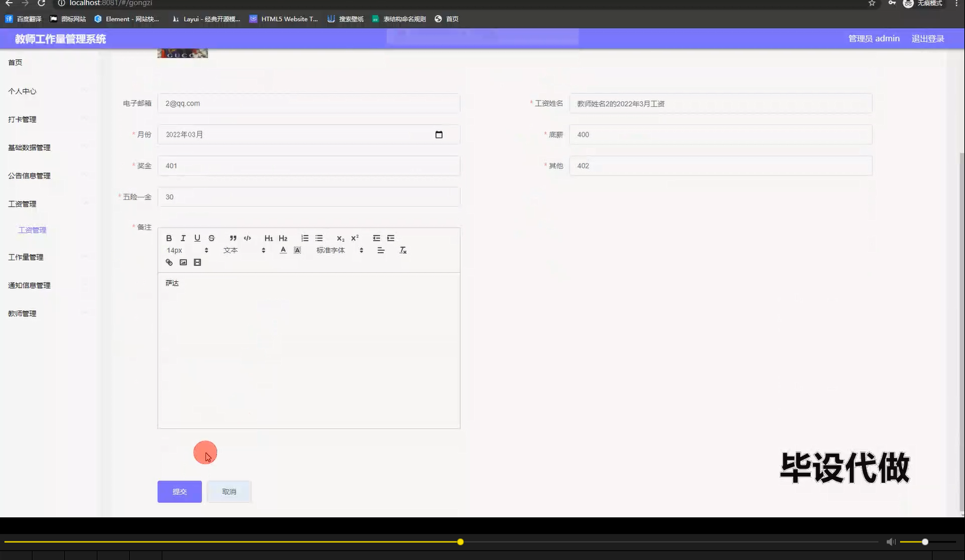The width and height of the screenshot is (965, 560).
Task: Reload the browser page
Action: 41,3
